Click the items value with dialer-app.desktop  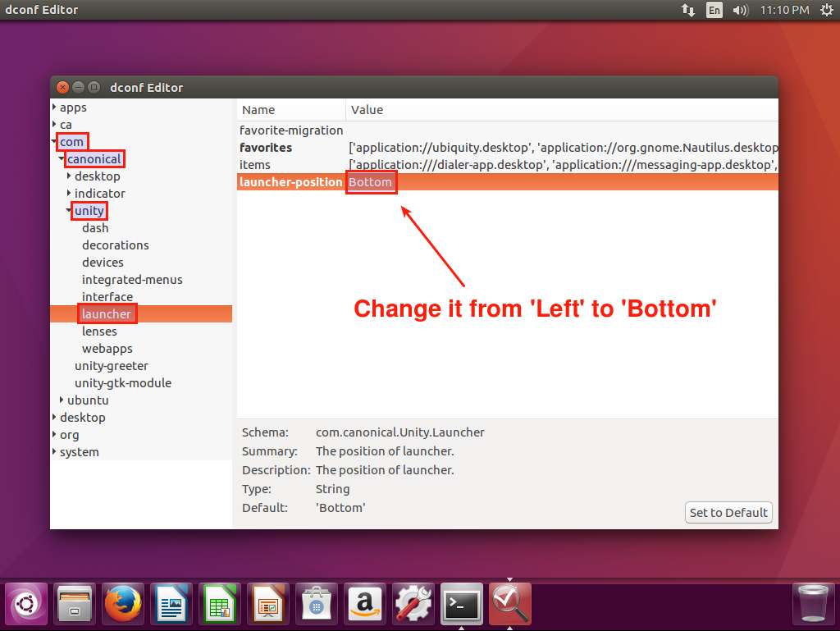(563, 164)
